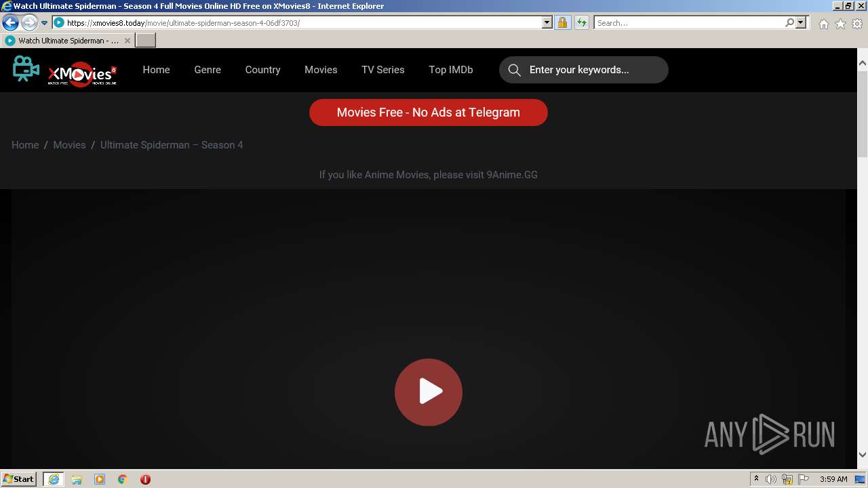Play the video with the red play button

429,392
